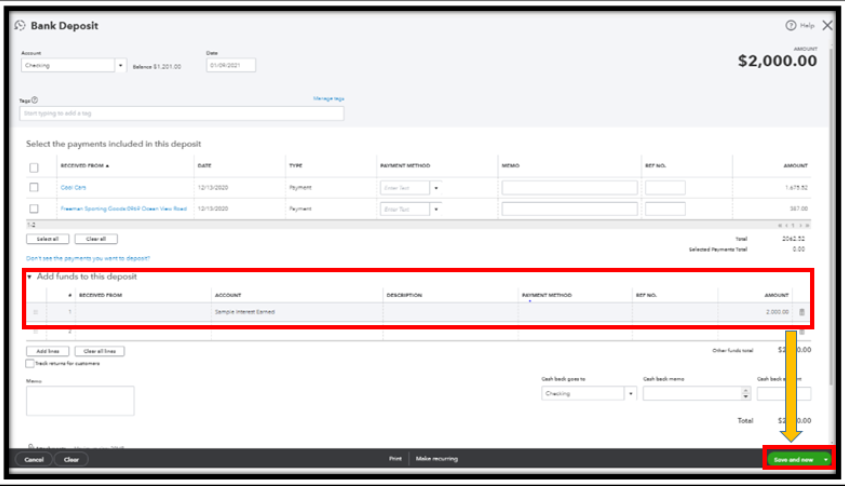
Task: Click the 387.00 amount for Freeman Sporting Goods
Action: click(x=799, y=209)
